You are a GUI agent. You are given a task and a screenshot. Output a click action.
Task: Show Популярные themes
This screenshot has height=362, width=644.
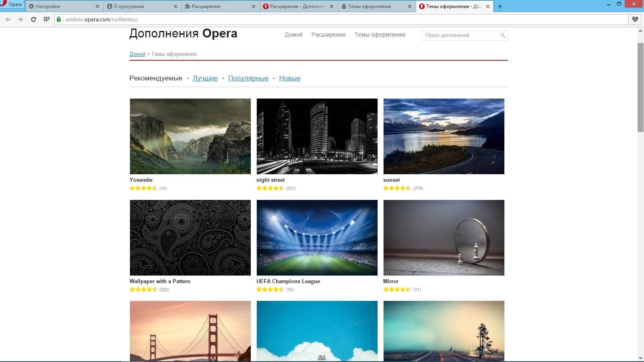[248, 78]
